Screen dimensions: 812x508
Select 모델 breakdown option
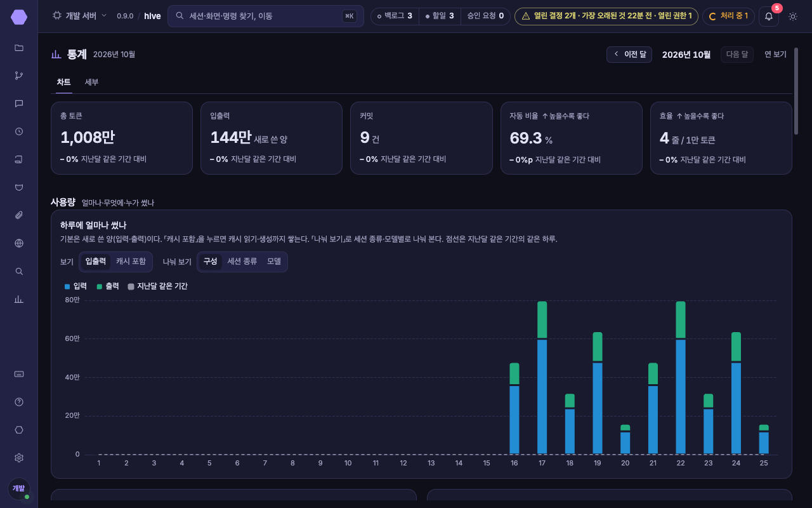[274, 262]
